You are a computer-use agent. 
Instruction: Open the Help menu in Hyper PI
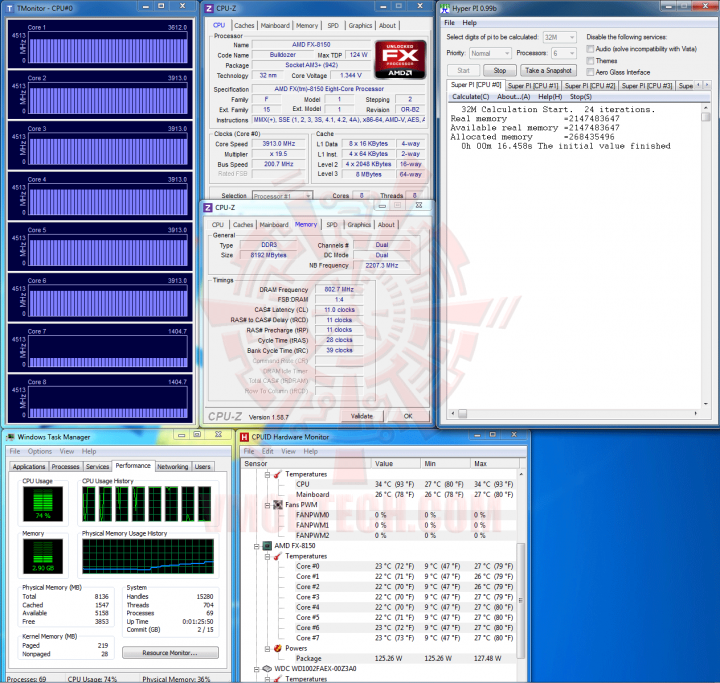pos(469,23)
